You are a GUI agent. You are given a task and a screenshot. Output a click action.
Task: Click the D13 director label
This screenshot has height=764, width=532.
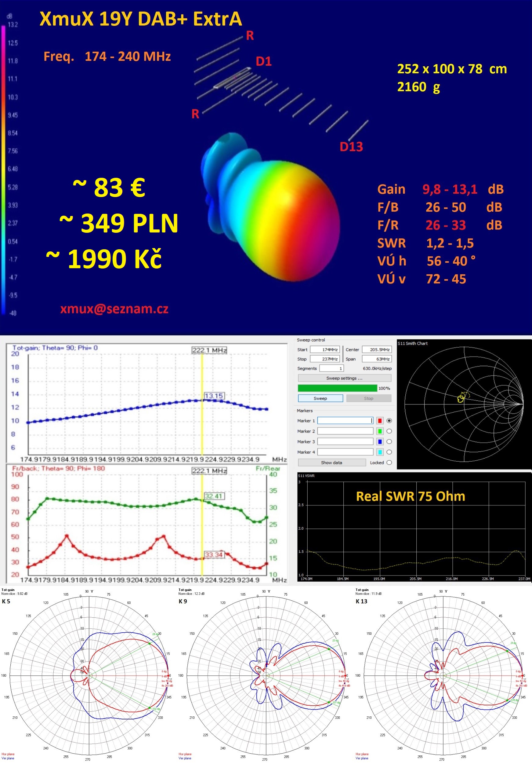click(x=351, y=147)
